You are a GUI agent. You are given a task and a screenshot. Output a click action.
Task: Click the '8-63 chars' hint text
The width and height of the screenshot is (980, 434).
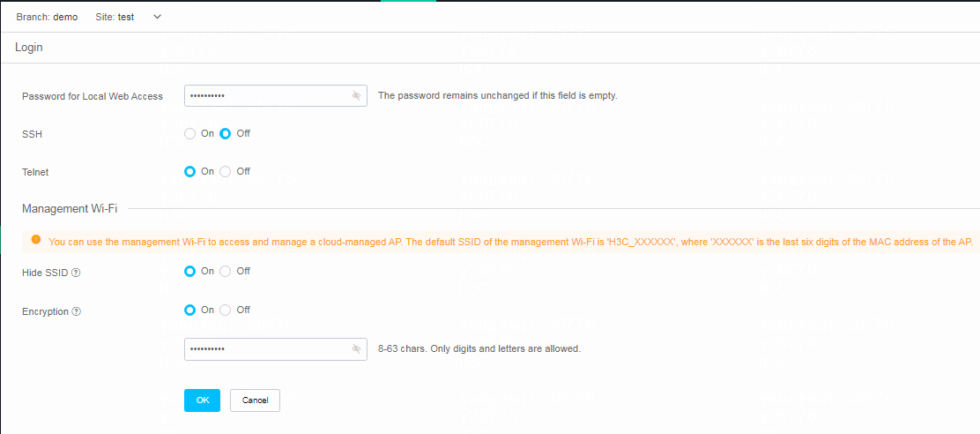click(479, 348)
